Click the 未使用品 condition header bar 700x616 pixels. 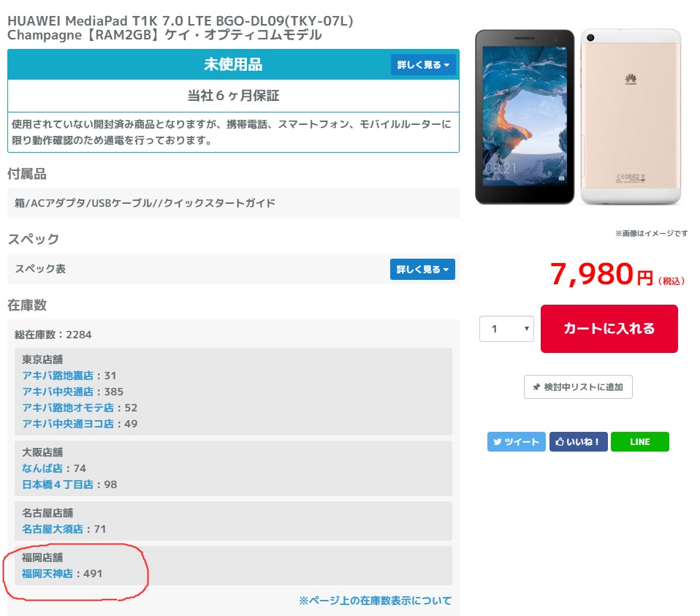pos(234,65)
